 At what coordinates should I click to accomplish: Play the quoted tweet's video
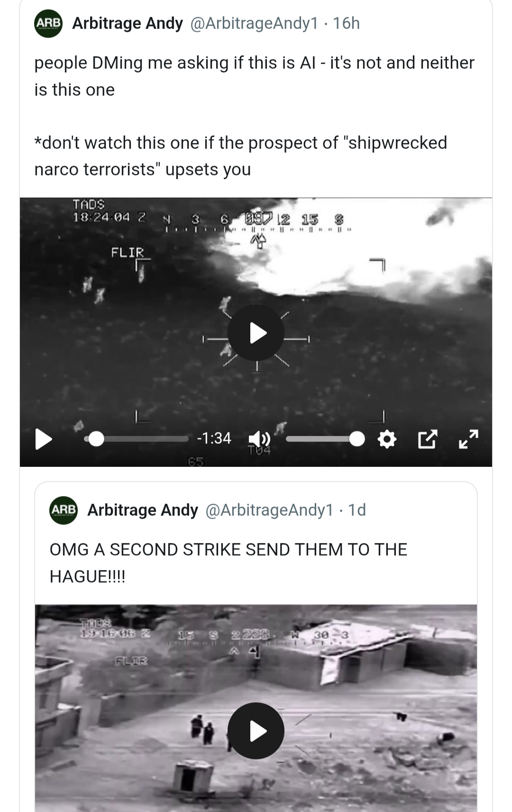point(256,731)
